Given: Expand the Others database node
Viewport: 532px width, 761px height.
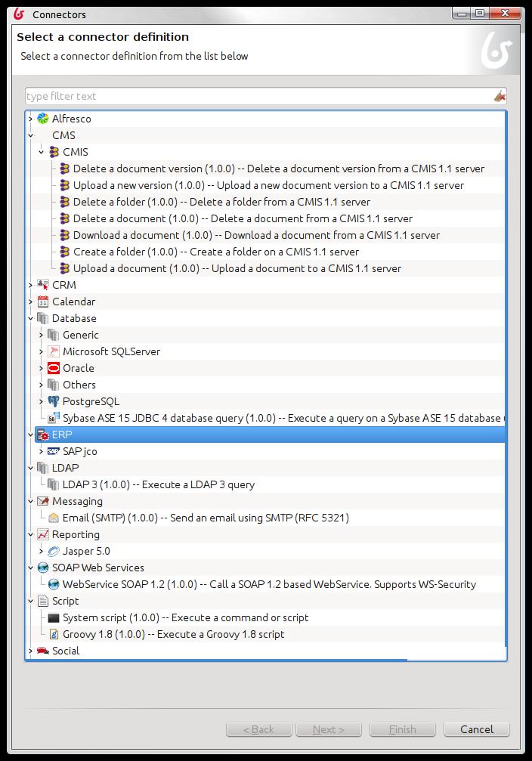Looking at the screenshot, I should click(x=42, y=385).
